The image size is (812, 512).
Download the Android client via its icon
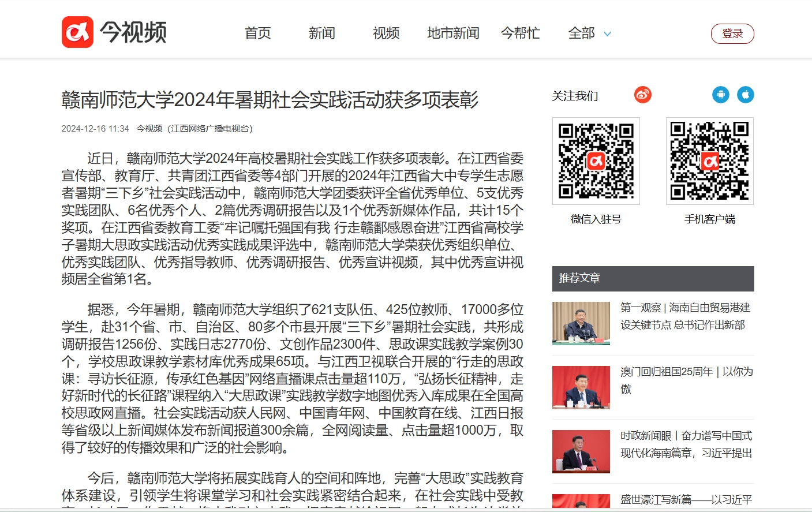click(x=720, y=95)
